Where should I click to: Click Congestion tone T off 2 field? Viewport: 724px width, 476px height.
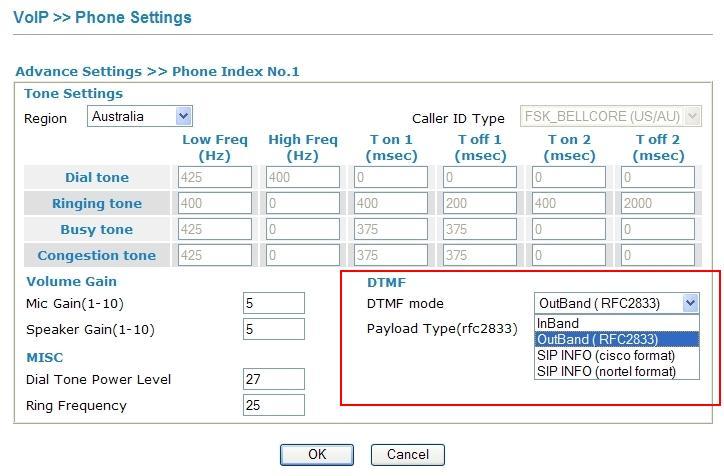coord(658,255)
